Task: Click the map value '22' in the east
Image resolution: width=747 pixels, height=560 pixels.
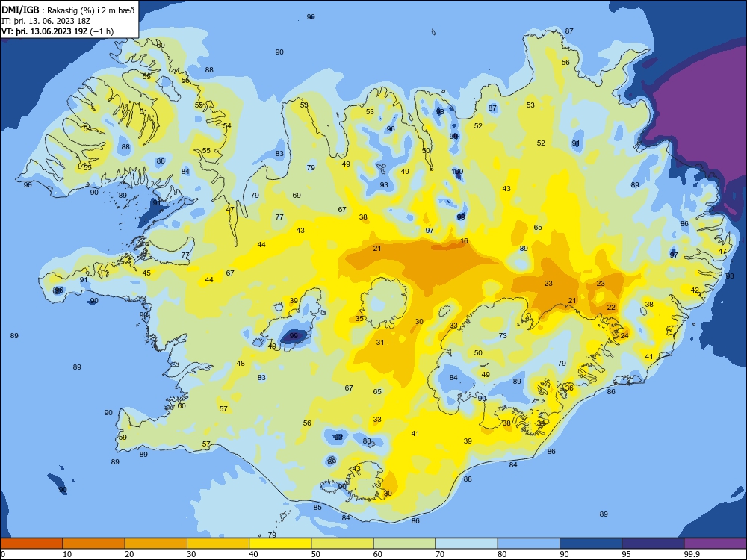Action: click(x=611, y=308)
